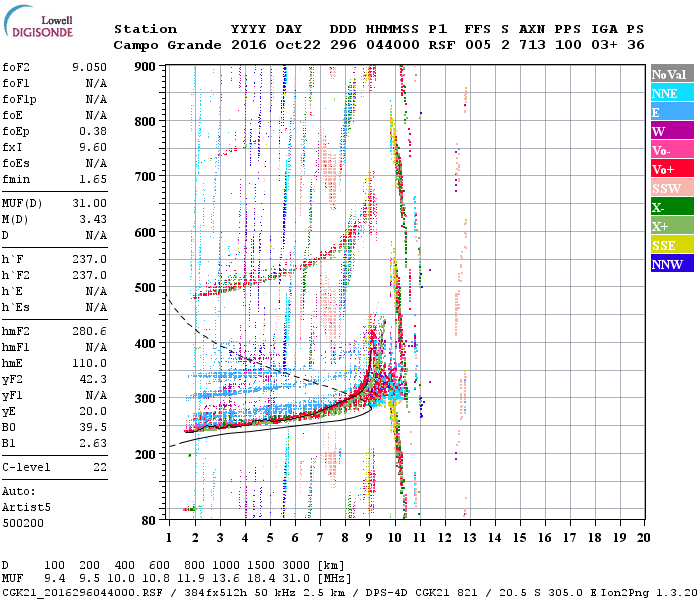Select the NNE cyan legend swatch

672,93
